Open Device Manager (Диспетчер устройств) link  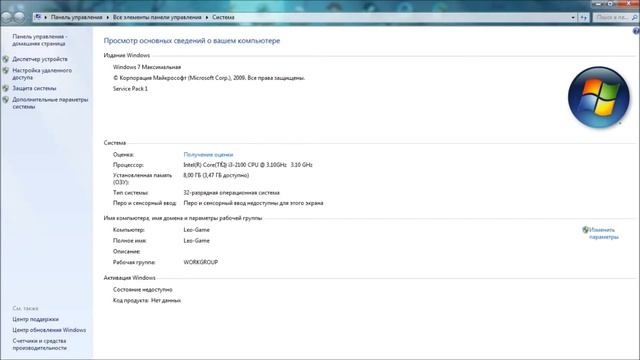40,59
